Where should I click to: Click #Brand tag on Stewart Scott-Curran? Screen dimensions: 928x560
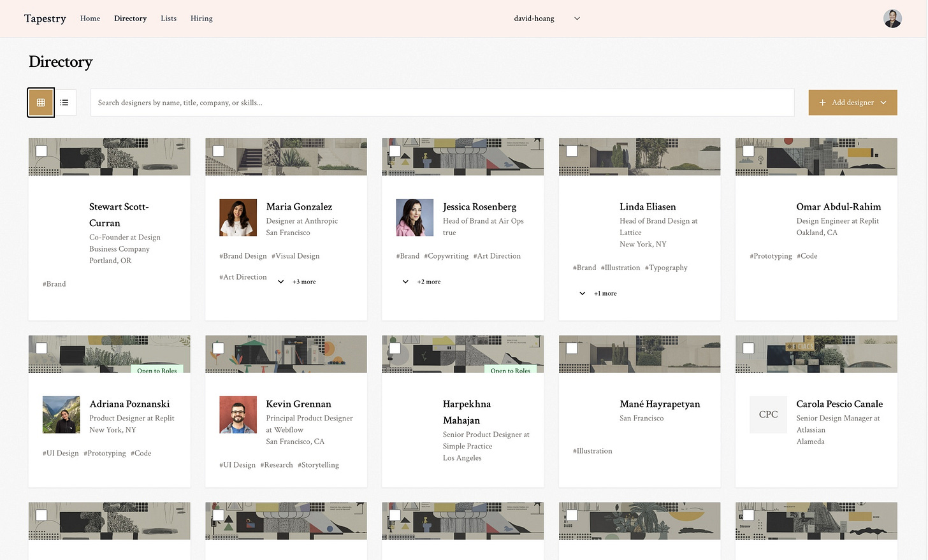(x=54, y=284)
